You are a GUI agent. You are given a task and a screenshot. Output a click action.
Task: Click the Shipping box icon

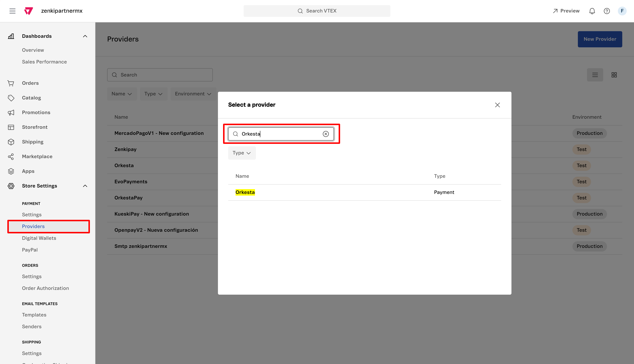11,142
